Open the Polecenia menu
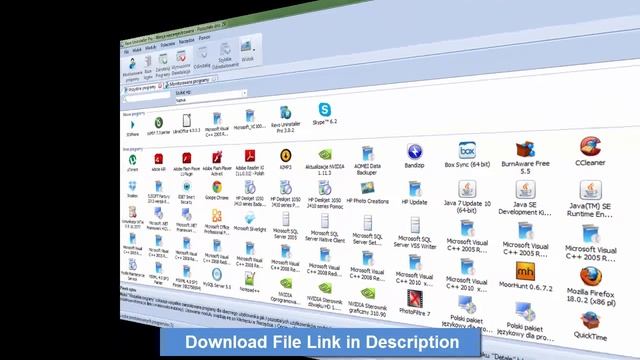This screenshot has width=640, height=360. click(167, 44)
